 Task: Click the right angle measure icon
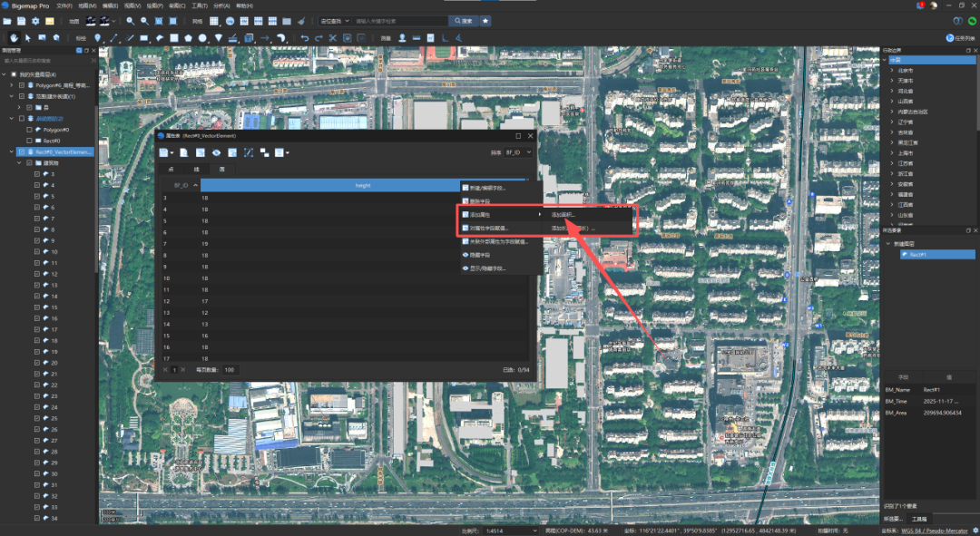pyautogui.click(x=445, y=38)
